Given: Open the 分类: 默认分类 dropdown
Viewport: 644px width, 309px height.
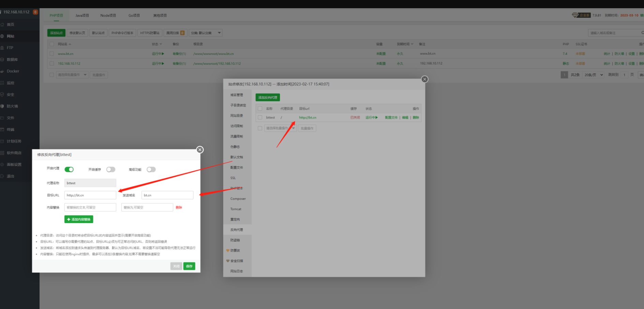Looking at the screenshot, I should tap(206, 33).
